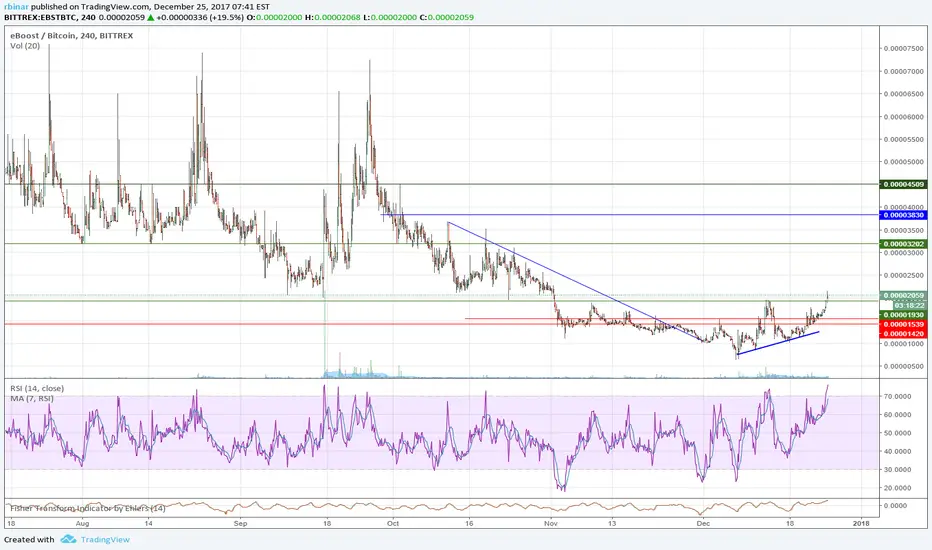This screenshot has width=932, height=550.
Task: Select the Fisher Transform Indicator label
Action: [x=87, y=508]
